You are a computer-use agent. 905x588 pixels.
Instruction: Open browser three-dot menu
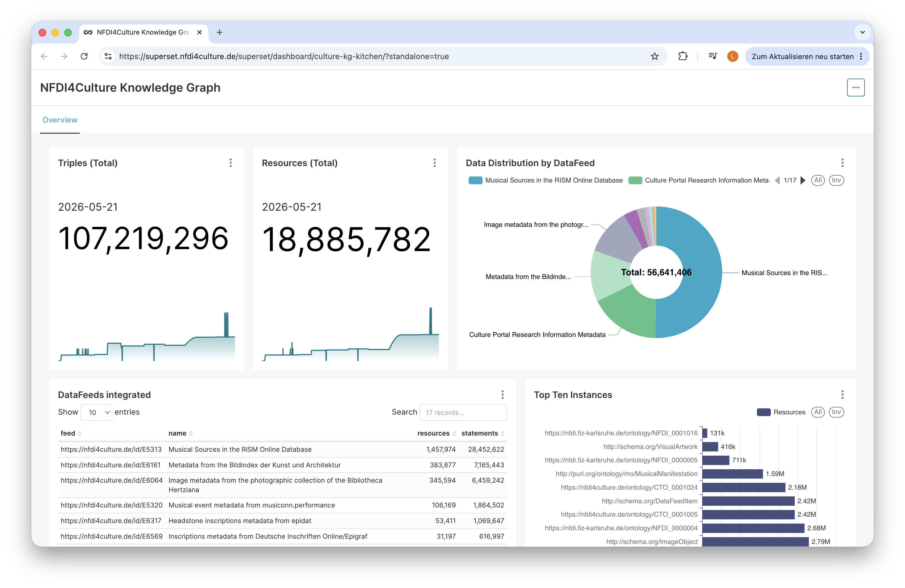(861, 56)
